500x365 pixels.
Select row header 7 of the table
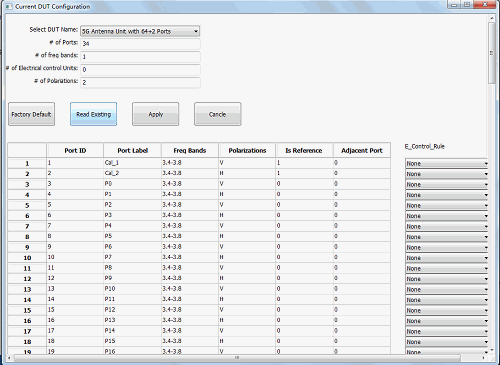[x=27, y=226]
